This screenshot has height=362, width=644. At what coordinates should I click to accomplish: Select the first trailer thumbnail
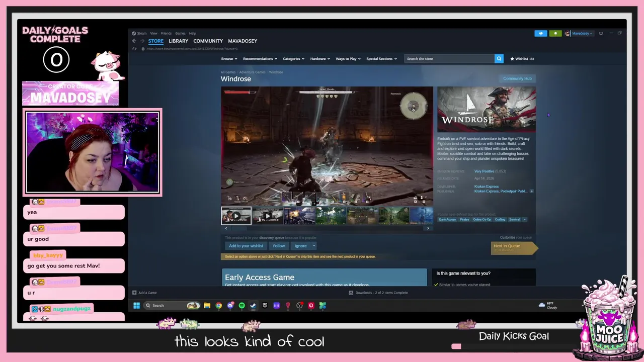(236, 216)
